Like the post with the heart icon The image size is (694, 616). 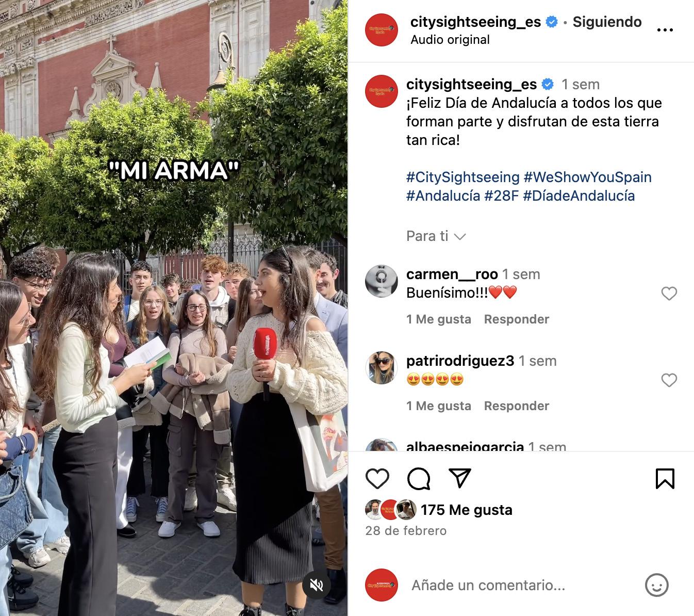pos(377,479)
